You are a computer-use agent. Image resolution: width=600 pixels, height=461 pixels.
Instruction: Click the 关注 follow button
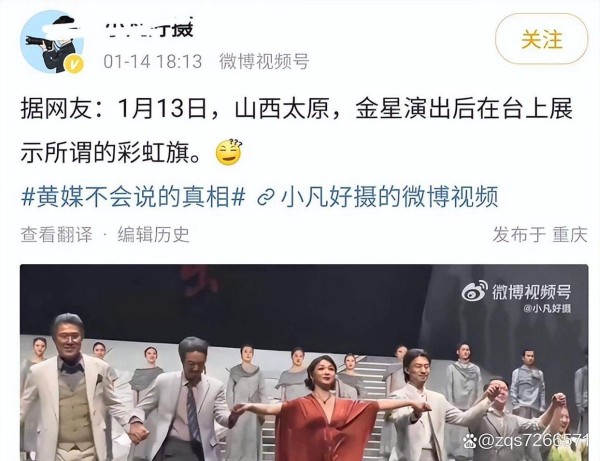click(541, 39)
